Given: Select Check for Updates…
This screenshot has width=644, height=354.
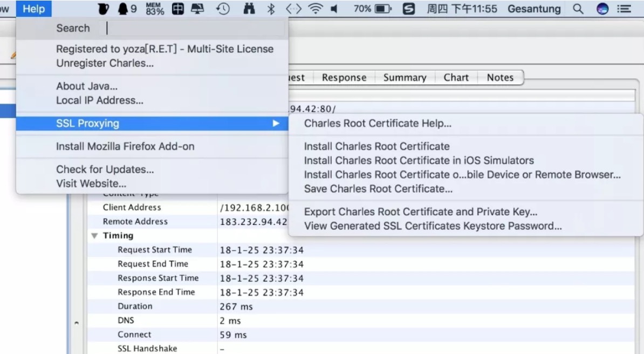Looking at the screenshot, I should [x=105, y=169].
